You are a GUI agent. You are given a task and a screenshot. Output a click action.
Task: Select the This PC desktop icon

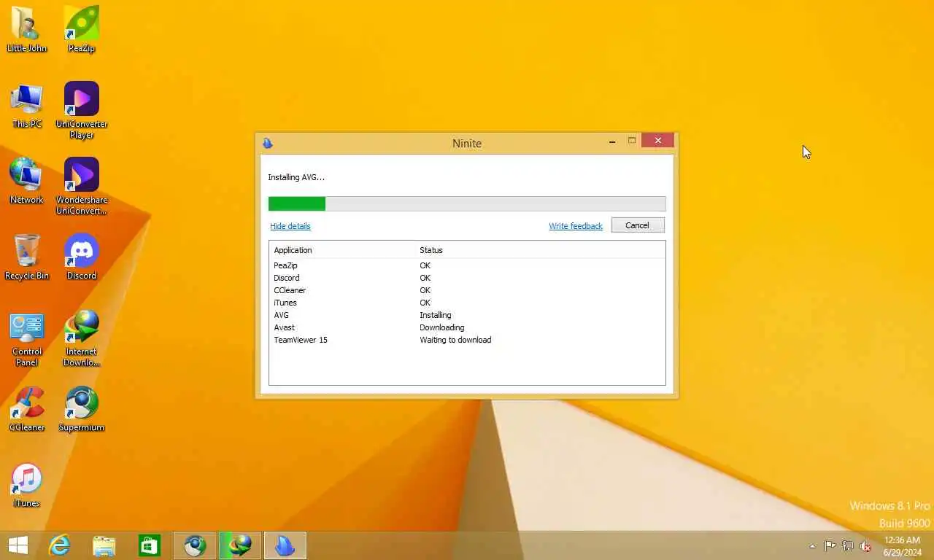[x=27, y=105]
